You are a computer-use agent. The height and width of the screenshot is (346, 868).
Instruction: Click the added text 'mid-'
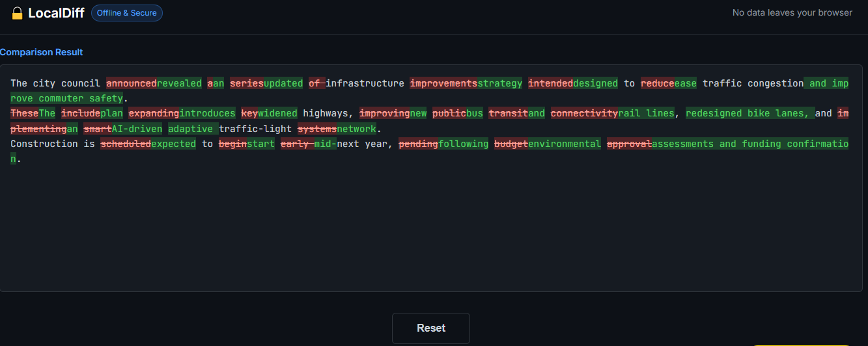click(326, 143)
